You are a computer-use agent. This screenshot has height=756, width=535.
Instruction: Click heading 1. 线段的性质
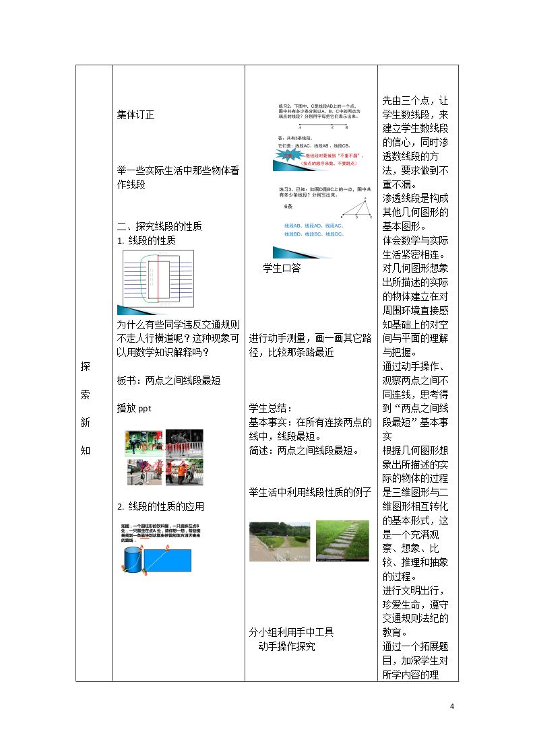(146, 240)
